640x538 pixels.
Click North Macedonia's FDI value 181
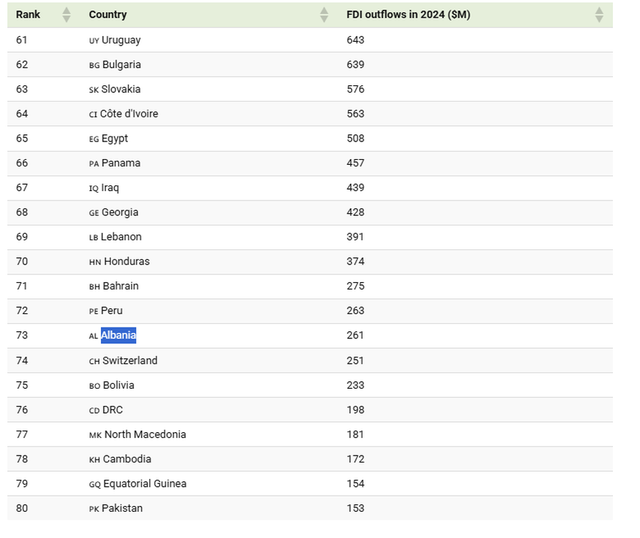pos(355,434)
